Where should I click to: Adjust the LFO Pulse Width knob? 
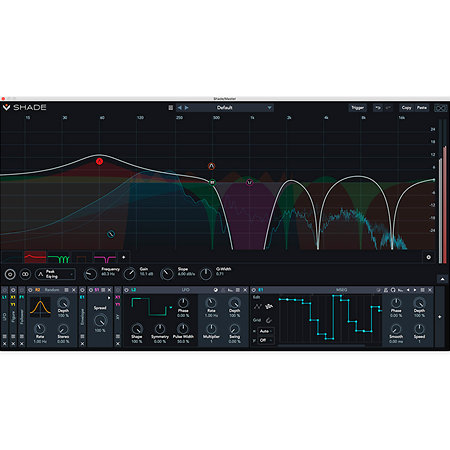(183, 329)
